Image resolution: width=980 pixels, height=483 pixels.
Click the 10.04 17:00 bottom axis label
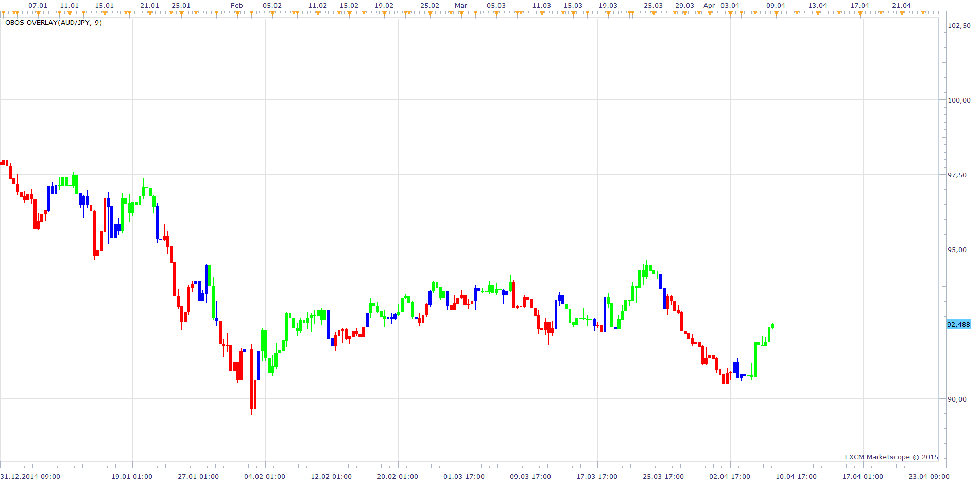tap(797, 476)
